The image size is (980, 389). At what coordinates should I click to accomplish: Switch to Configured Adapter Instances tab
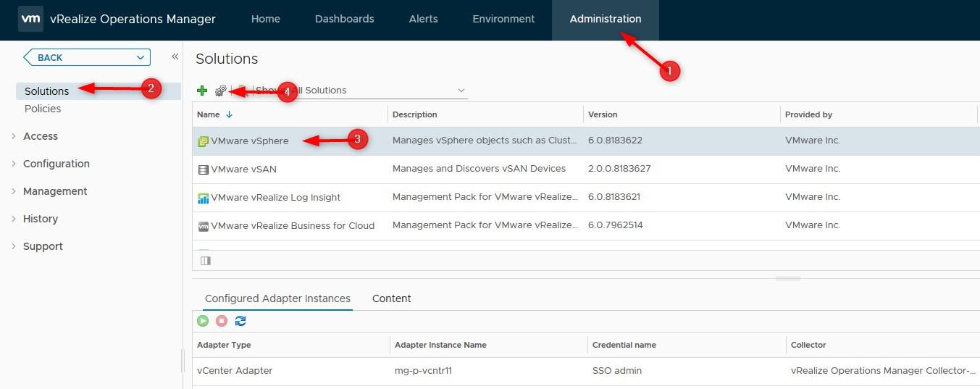tap(277, 298)
